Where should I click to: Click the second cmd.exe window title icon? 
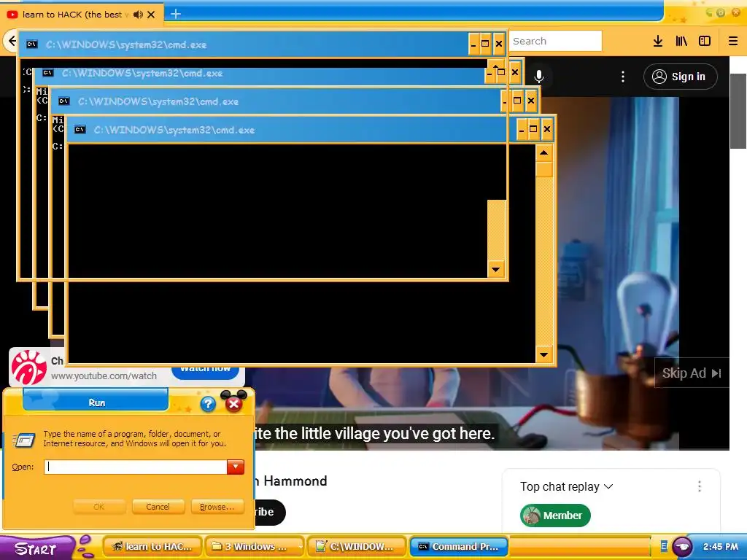pyautogui.click(x=47, y=73)
